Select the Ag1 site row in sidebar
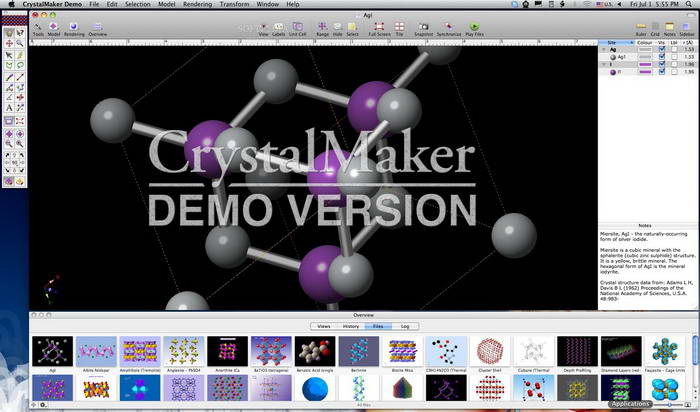 tap(649, 57)
